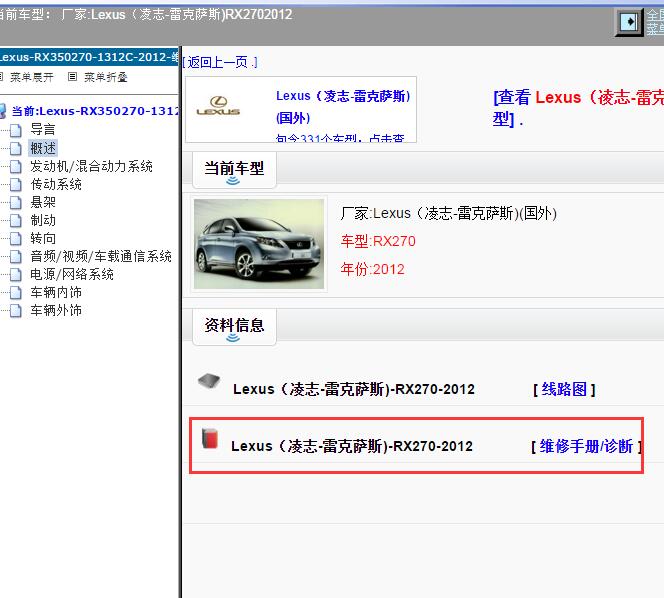This screenshot has width=664, height=598.
Task: Open 音频/视频/车载通信系统 entry
Action: coord(101,256)
